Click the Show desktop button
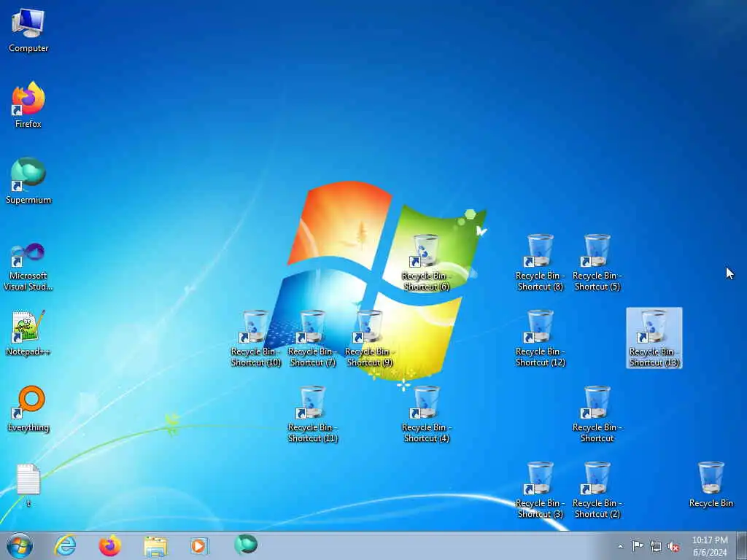The width and height of the screenshot is (747, 560). 742,545
